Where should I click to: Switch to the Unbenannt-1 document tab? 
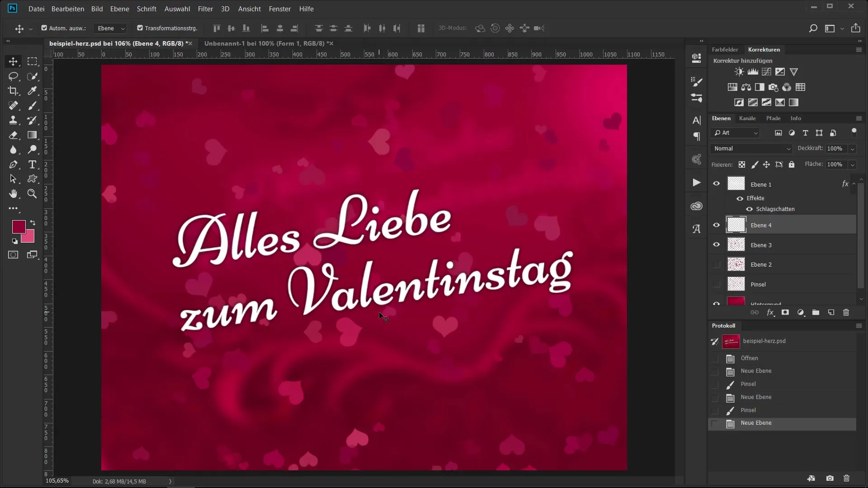point(264,43)
